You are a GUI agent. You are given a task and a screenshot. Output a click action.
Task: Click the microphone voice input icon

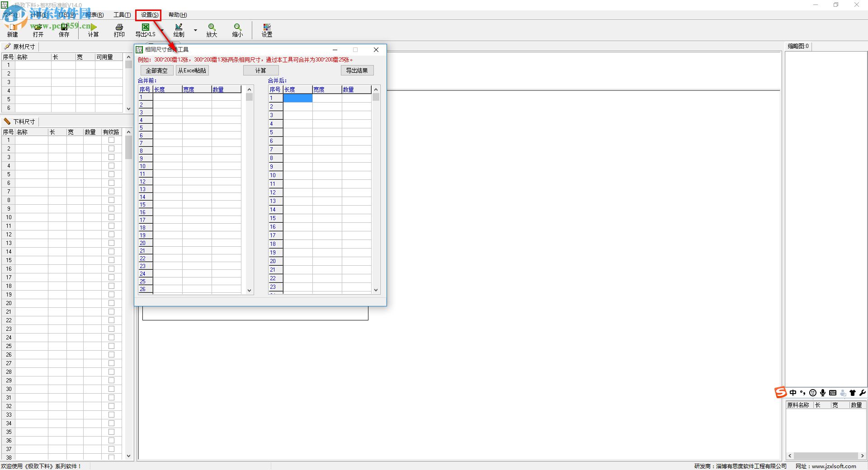(823, 393)
